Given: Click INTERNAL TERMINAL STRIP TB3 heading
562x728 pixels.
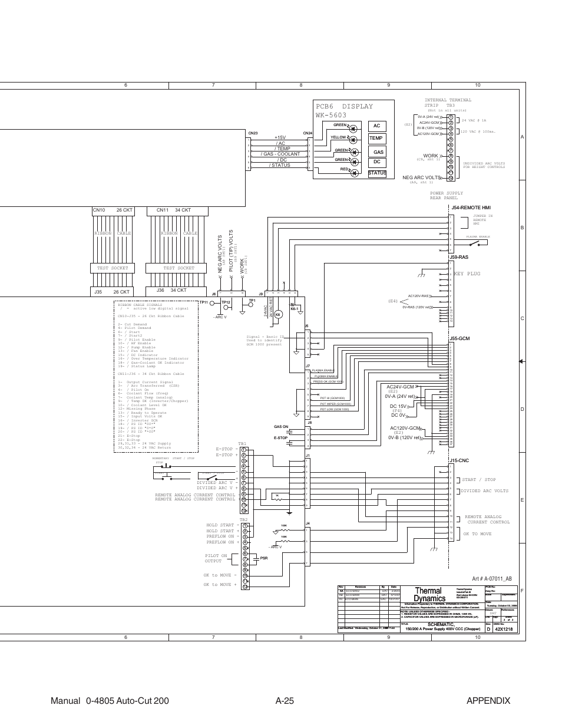Looking at the screenshot, I should coord(448,103).
